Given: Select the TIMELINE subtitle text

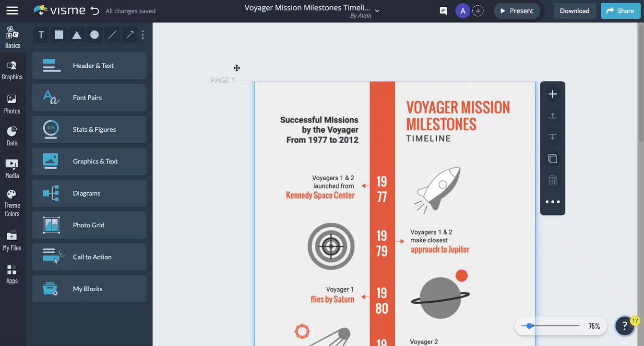Looking at the screenshot, I should point(429,138).
